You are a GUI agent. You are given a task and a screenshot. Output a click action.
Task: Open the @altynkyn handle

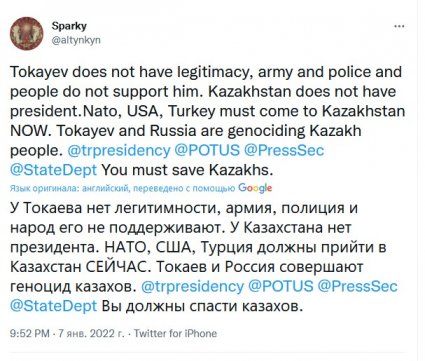coord(76,40)
